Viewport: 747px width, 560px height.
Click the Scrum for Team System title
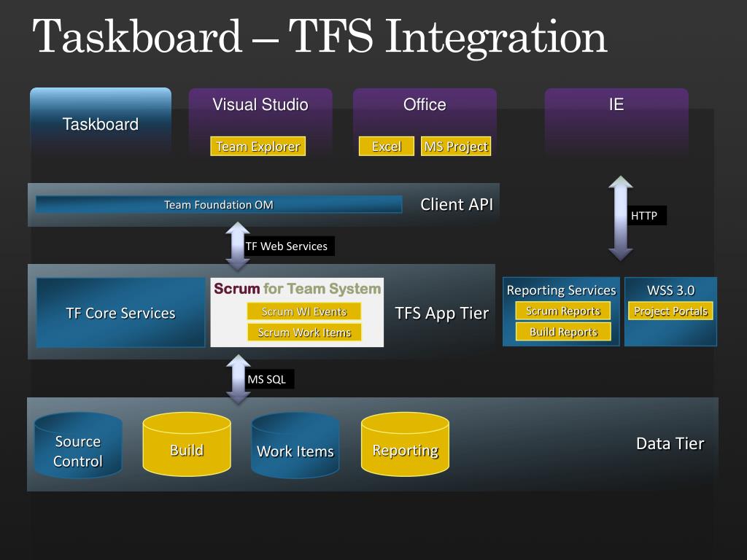(298, 289)
